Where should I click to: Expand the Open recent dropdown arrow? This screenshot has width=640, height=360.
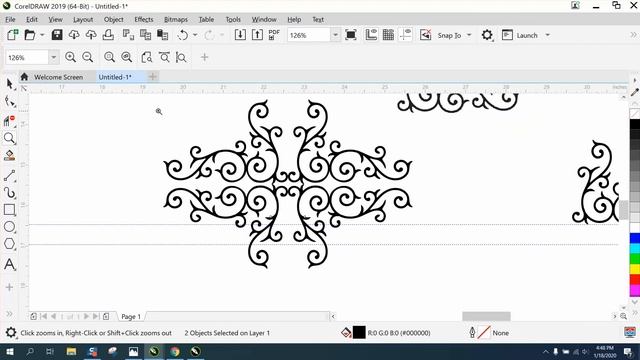click(42, 35)
